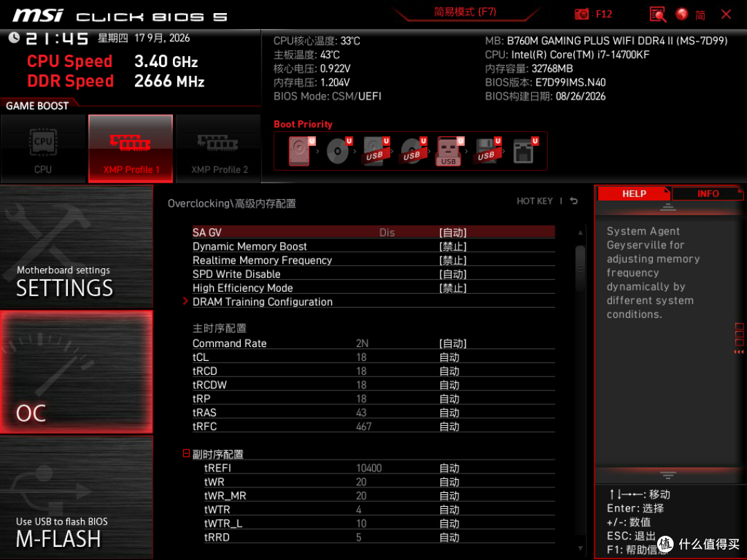Open the SA GV value dropdown

click(x=452, y=232)
